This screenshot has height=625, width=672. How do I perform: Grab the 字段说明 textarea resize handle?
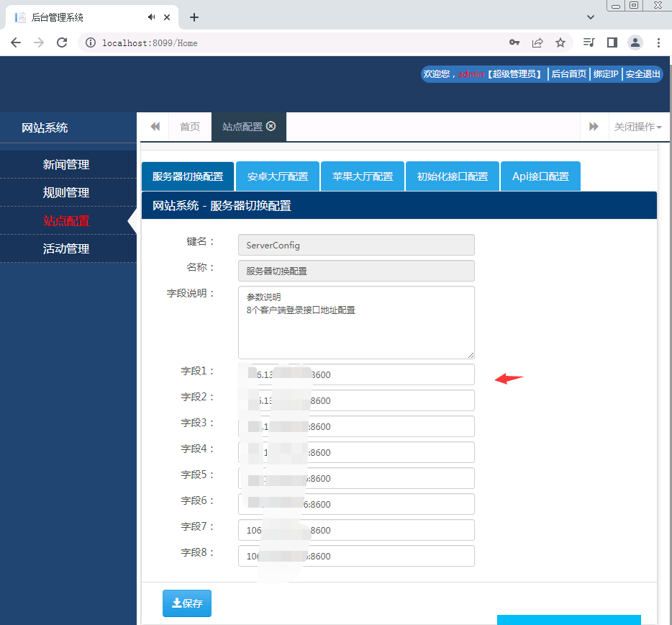click(x=471, y=355)
